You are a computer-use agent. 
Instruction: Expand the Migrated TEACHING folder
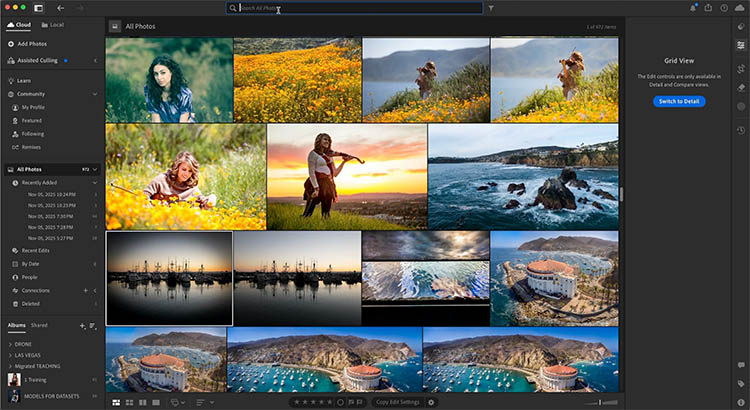pos(10,366)
